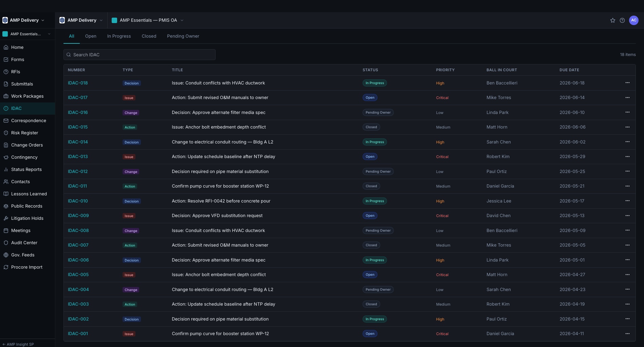Click the Change Orders icon
Viewport: 644px width, 347px height.
pos(6,145)
